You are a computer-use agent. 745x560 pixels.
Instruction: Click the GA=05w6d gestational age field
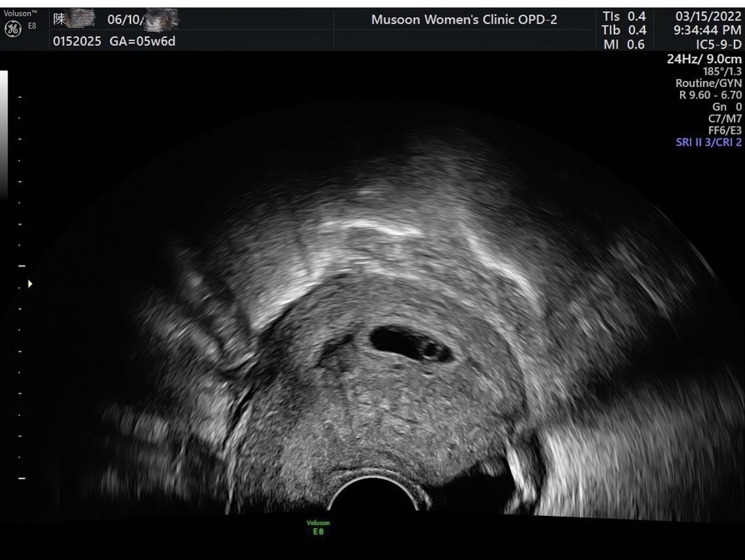coord(142,41)
